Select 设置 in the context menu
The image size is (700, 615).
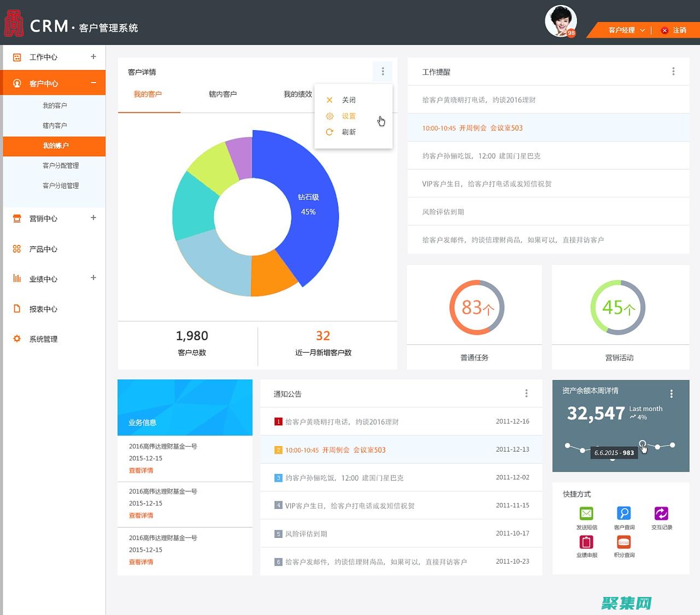click(x=348, y=116)
